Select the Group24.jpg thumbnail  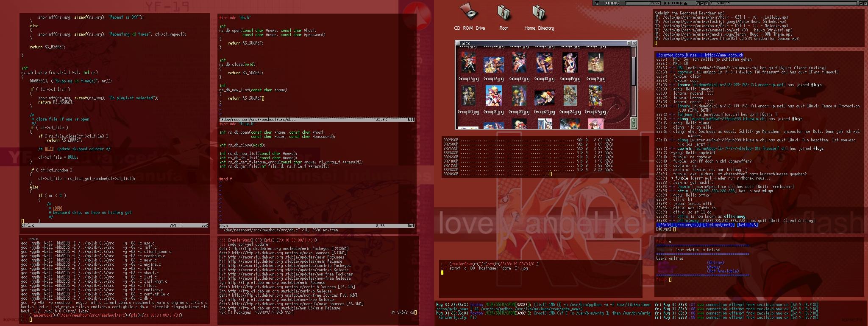coord(570,96)
